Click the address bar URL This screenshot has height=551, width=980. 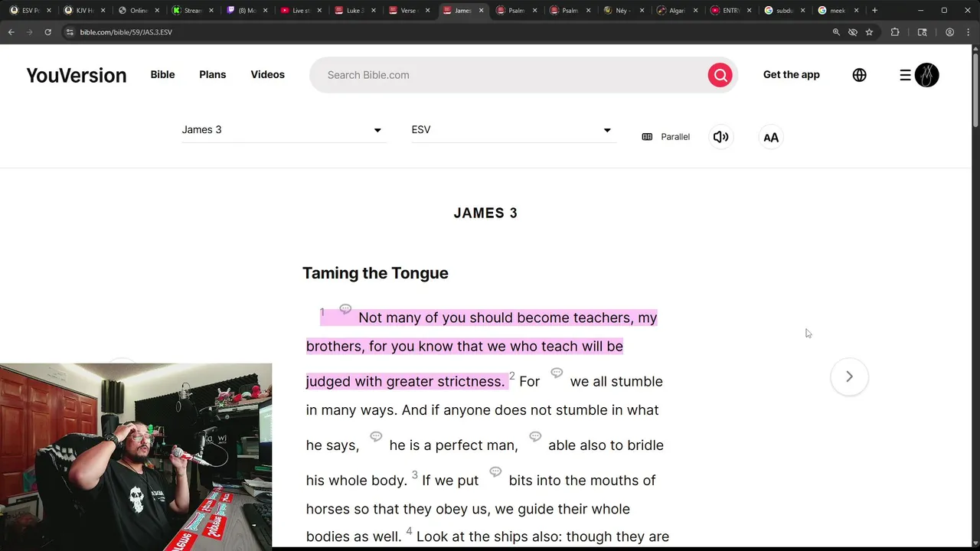point(126,32)
